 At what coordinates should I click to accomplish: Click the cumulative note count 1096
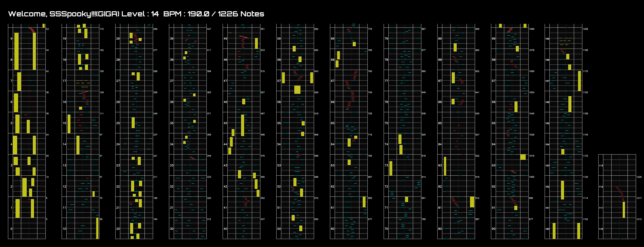(531, 29)
